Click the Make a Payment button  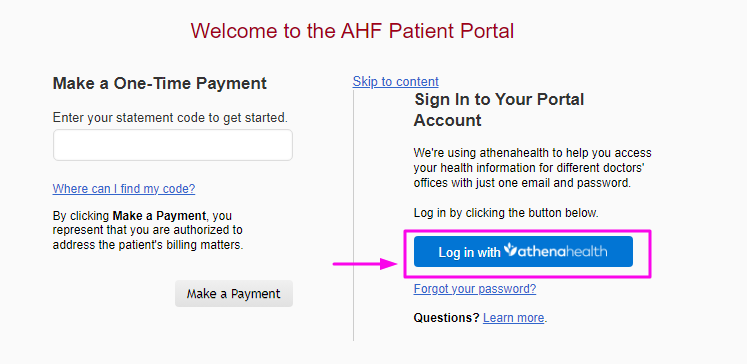point(233,293)
